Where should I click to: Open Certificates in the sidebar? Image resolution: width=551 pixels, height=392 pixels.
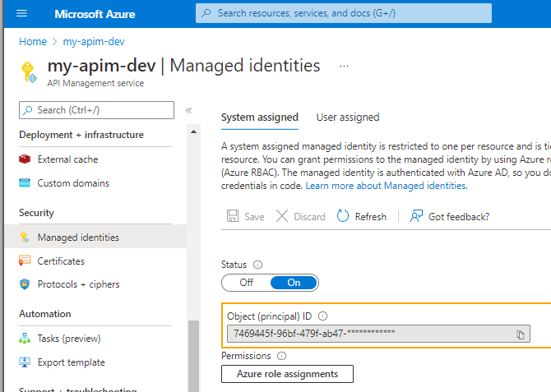[95, 261]
